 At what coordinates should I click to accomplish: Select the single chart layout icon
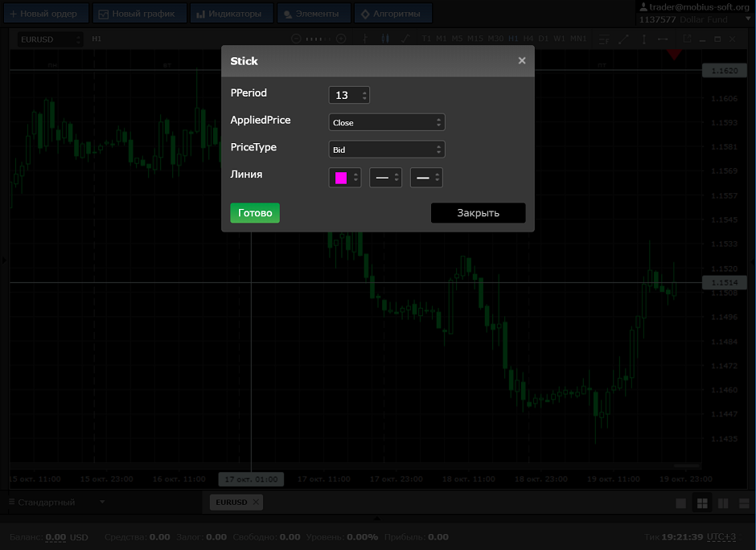681,503
